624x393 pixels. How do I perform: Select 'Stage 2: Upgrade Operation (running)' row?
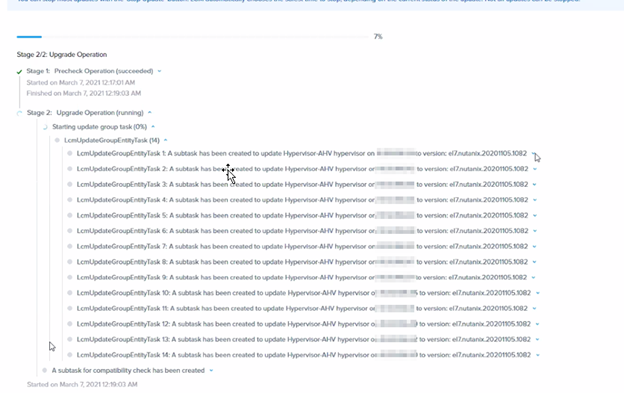coord(85,113)
